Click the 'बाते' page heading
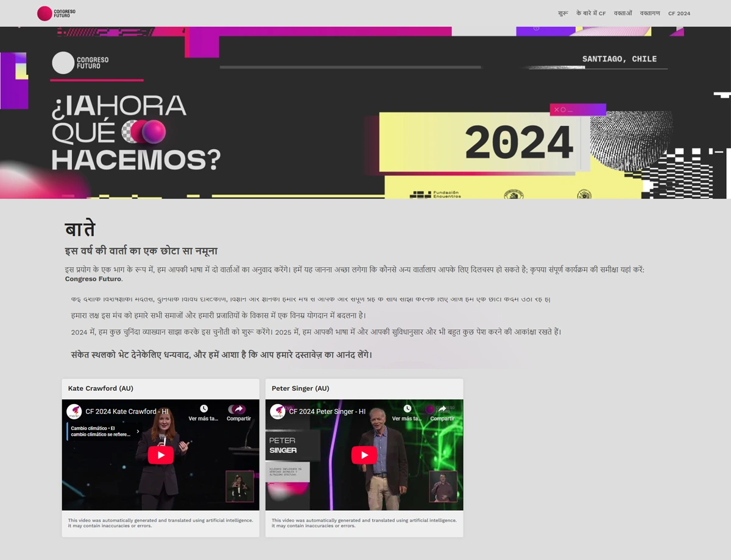Image resolution: width=731 pixels, height=560 pixels. click(x=80, y=229)
